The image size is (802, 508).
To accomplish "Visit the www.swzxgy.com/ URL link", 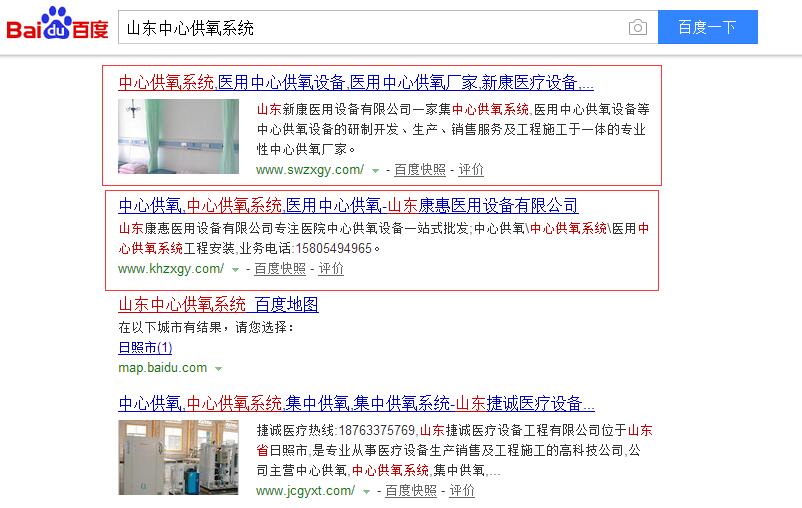I will [x=310, y=169].
